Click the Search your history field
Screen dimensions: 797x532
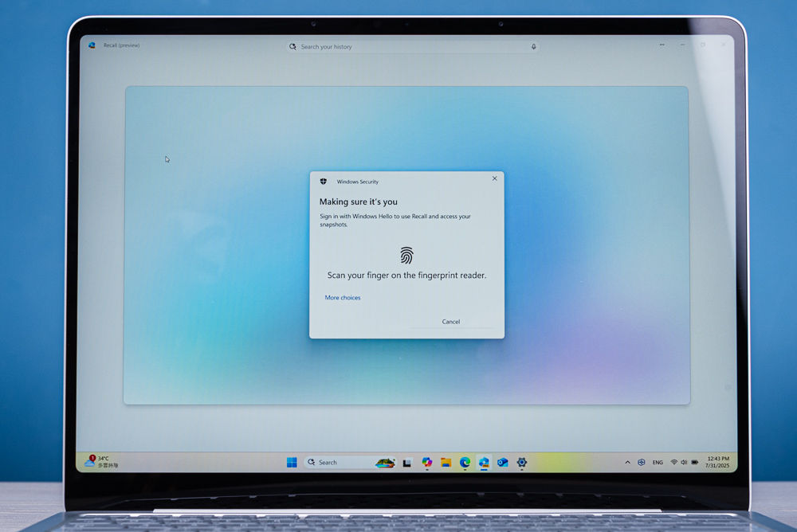pyautogui.click(x=412, y=47)
